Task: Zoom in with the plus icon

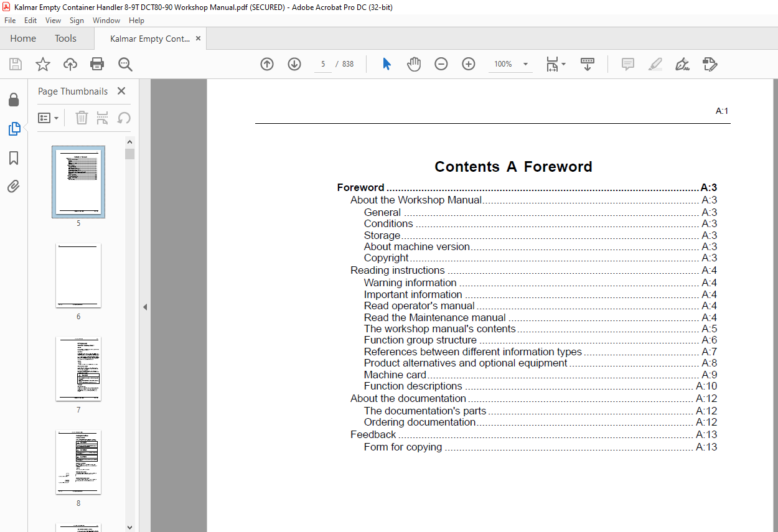Action: (469, 64)
